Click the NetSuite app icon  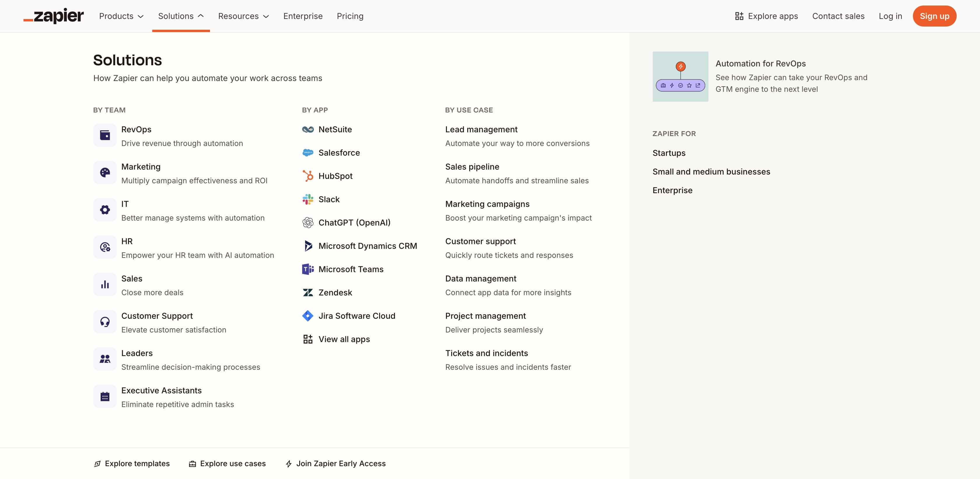point(308,129)
